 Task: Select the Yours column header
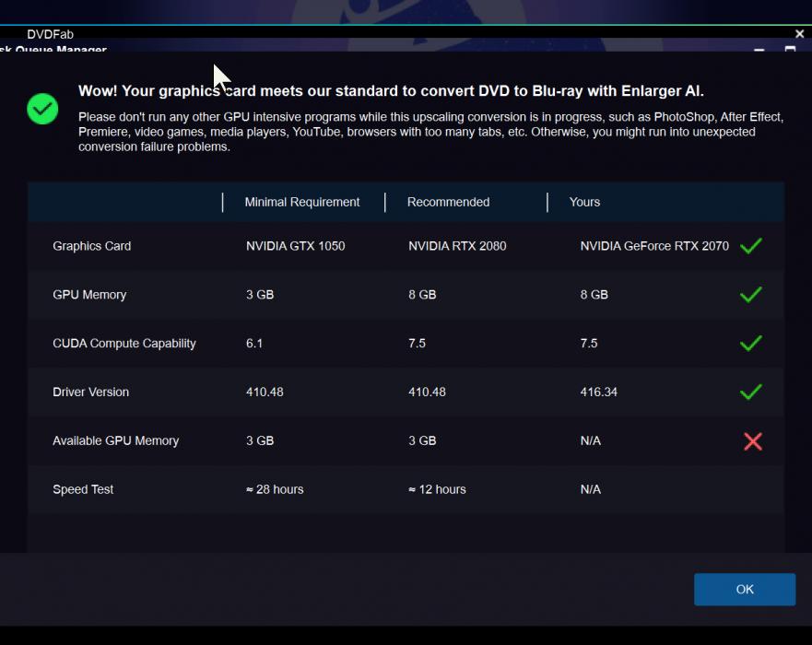pyautogui.click(x=584, y=202)
